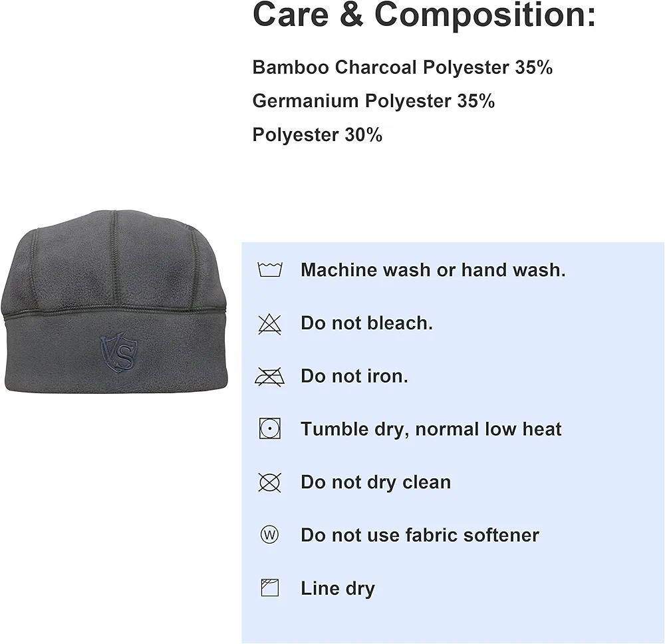
Task: Click Tumble dry, normal low heat text
Action: point(431,429)
